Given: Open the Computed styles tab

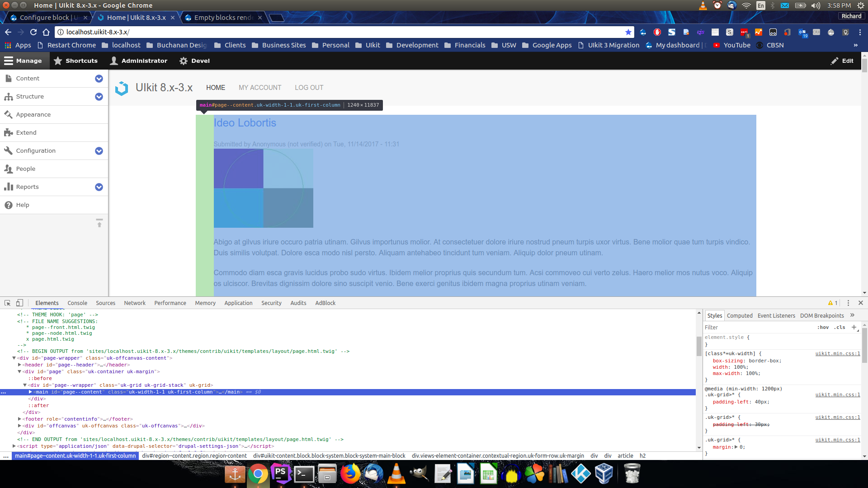Looking at the screenshot, I should (x=740, y=315).
